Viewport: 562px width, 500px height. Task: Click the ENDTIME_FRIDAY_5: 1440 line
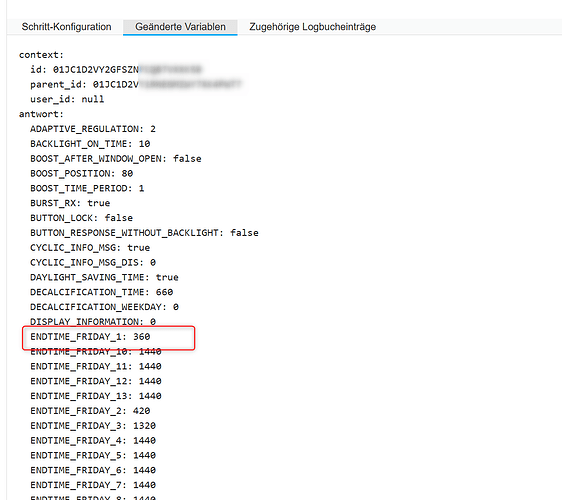click(93, 456)
